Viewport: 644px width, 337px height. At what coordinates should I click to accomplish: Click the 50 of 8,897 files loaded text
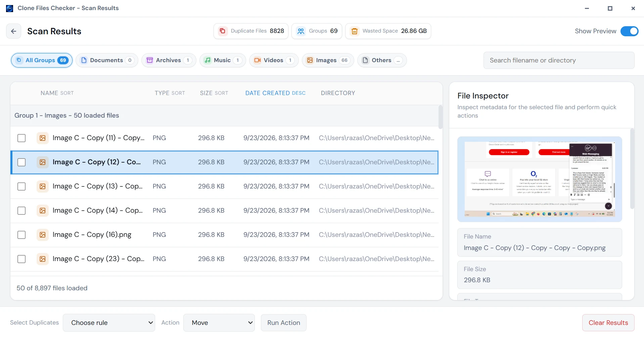[x=52, y=288]
